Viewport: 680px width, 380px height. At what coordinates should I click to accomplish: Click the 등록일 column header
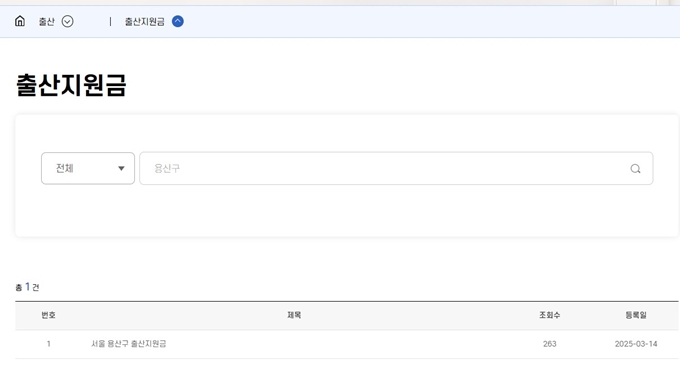[x=636, y=315]
